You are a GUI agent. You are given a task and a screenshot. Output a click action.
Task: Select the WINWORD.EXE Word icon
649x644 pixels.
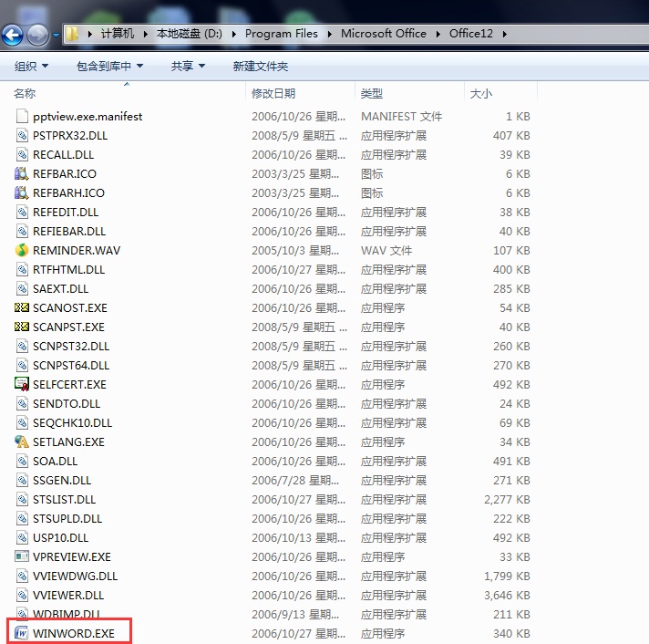click(21, 633)
